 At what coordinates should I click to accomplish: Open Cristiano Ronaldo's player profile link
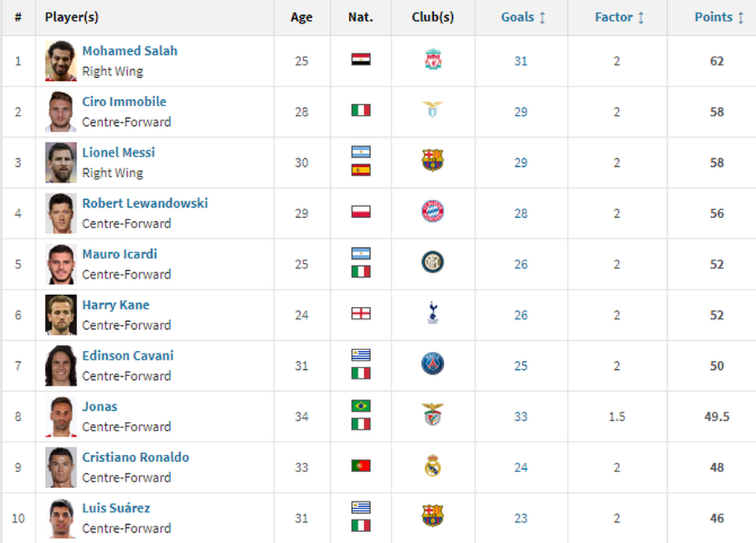(135, 458)
